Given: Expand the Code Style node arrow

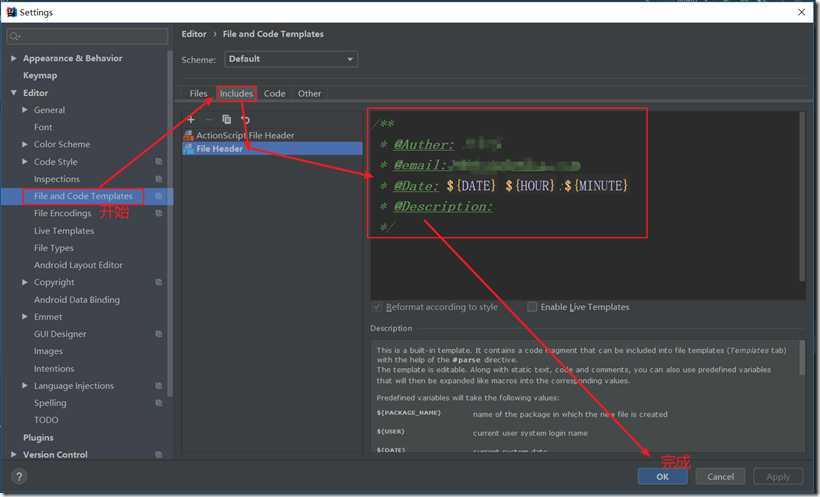Looking at the screenshot, I should (x=25, y=162).
